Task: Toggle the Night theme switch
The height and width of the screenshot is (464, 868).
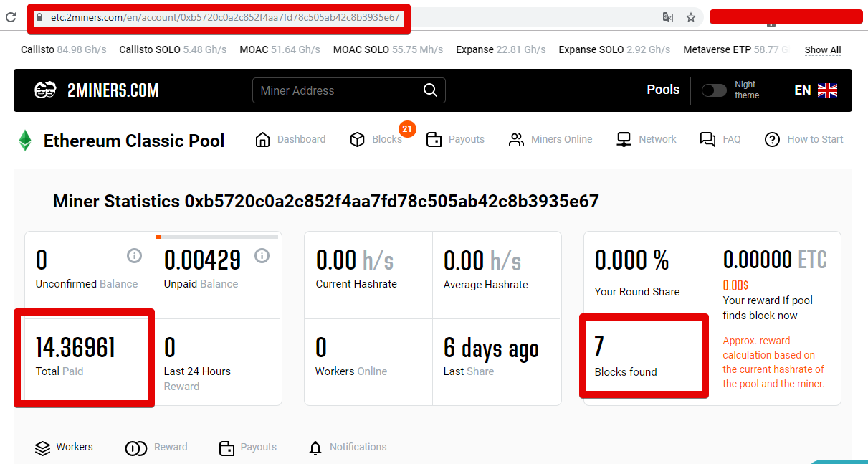Action: pyautogui.click(x=714, y=90)
